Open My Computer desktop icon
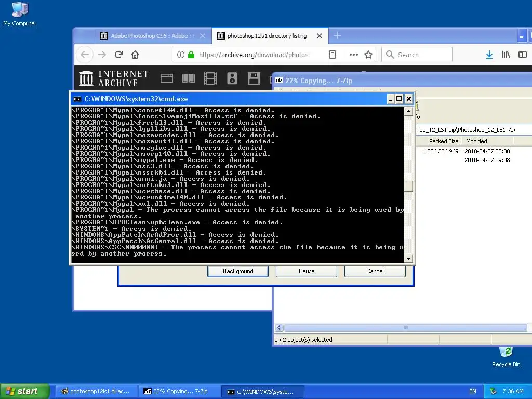Screen dimensions: 532x399 tap(20, 14)
